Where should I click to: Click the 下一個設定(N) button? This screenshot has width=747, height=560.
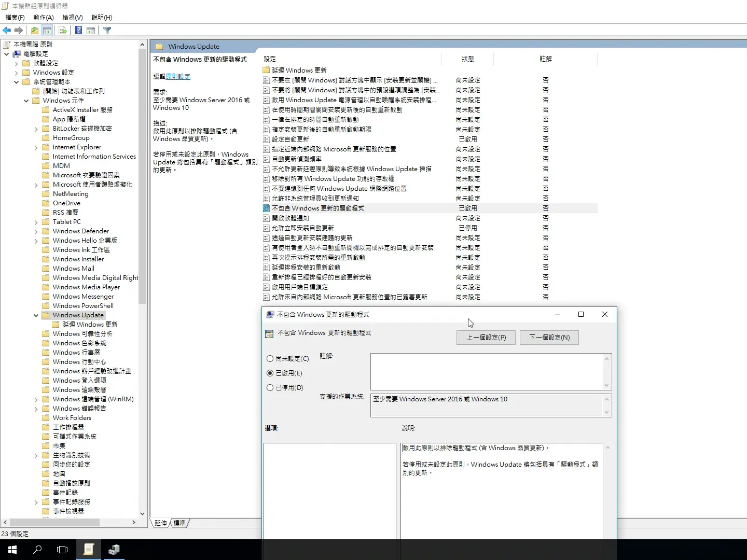tap(549, 338)
